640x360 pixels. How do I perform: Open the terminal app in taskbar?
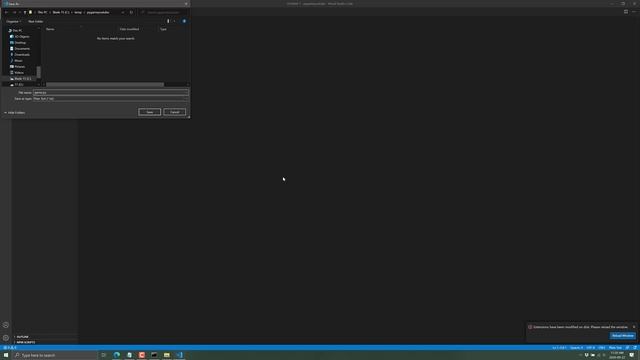(x=154, y=355)
